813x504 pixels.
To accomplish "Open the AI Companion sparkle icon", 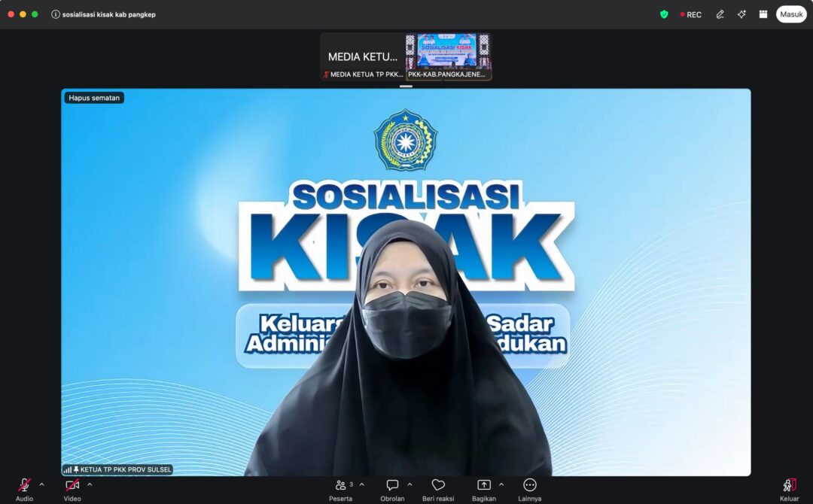I will coord(742,14).
